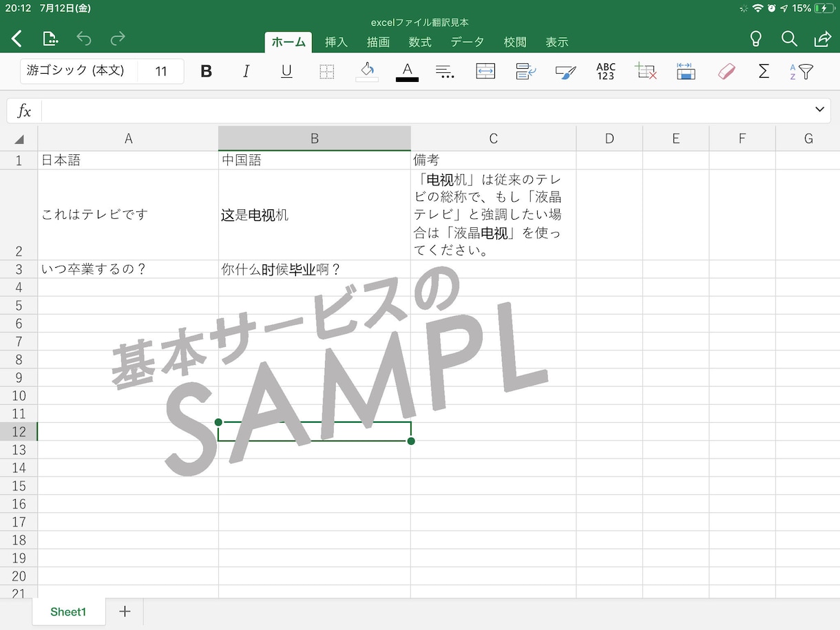
Task: Open search with the magnifier icon
Action: tap(789, 39)
